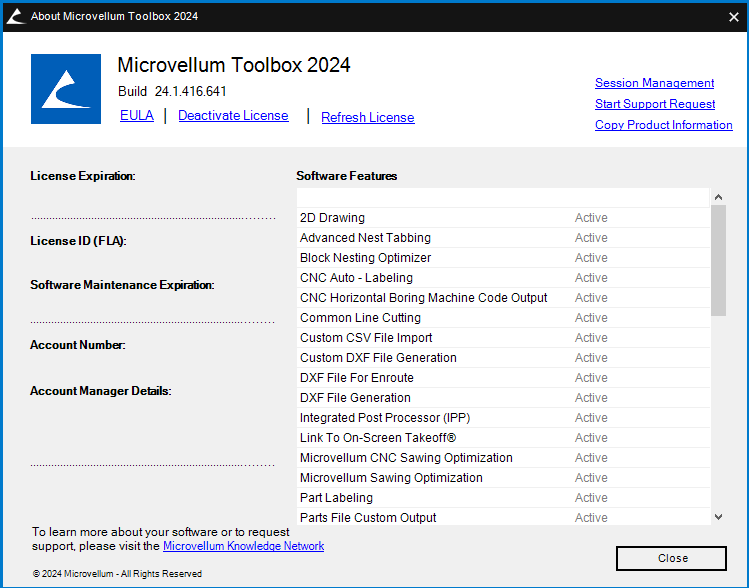Viewport: 749px width, 588px height.
Task: Select Link To On-Screen Takeoff row
Action: [503, 438]
